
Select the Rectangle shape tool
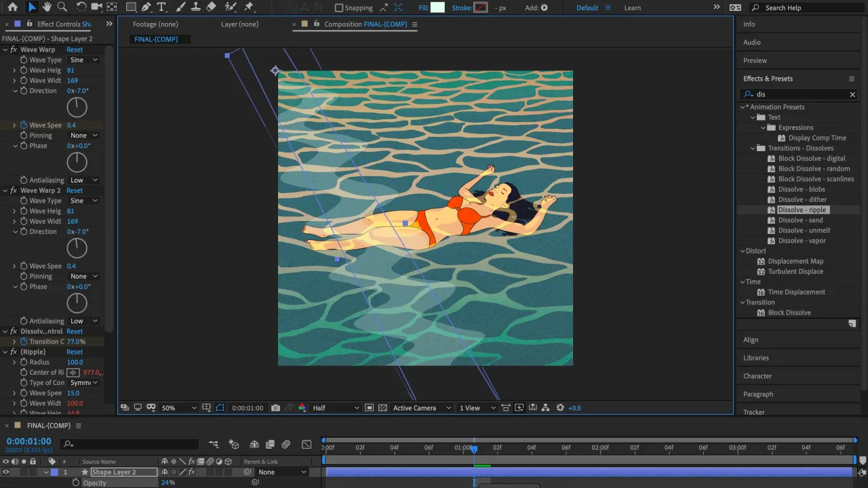coord(131,7)
